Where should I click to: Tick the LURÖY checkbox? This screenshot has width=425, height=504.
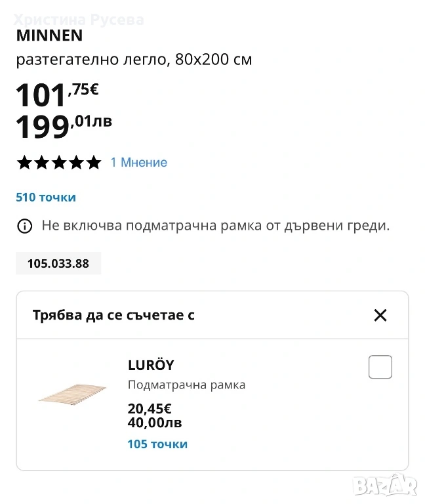coord(380,367)
